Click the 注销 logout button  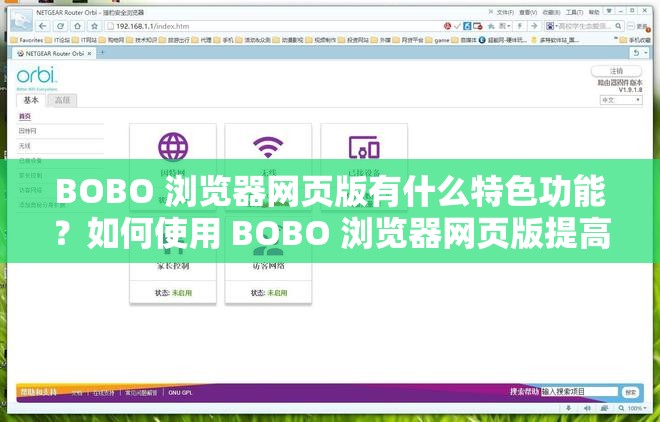coord(616,71)
